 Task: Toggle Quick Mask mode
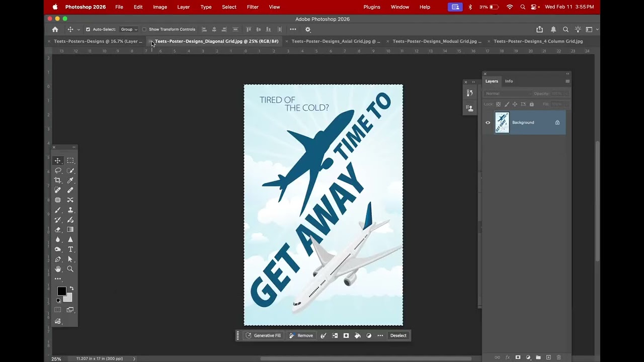58,310
